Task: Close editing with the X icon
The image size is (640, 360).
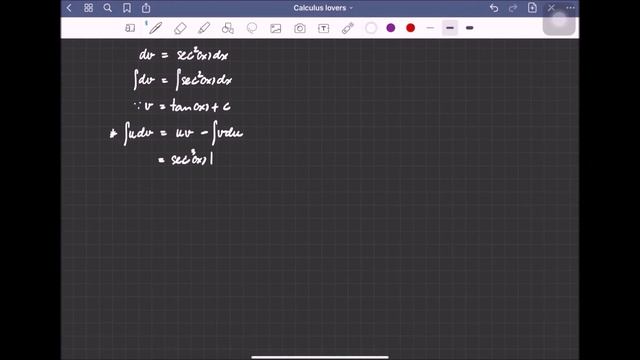Action: pyautogui.click(x=551, y=8)
